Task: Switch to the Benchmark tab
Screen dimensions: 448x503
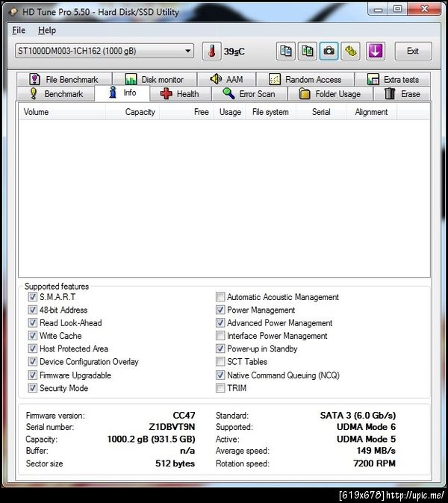Action: 56,94
